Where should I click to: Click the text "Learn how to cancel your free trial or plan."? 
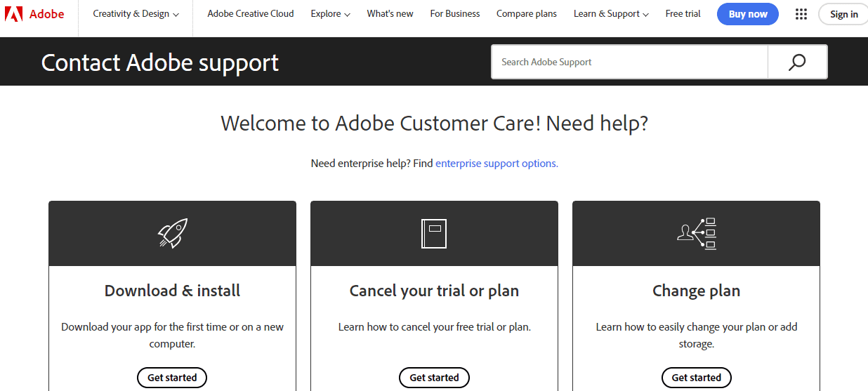click(434, 327)
